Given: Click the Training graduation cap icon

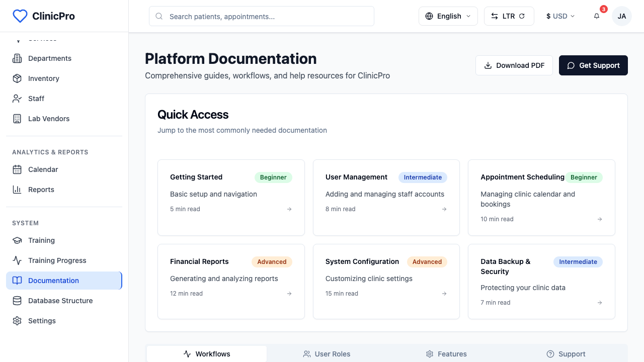Looking at the screenshot, I should [17, 240].
